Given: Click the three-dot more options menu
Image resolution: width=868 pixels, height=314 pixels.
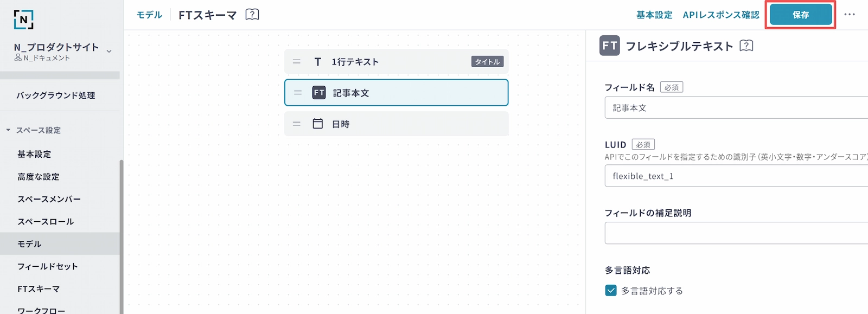Looking at the screenshot, I should click(x=850, y=15).
